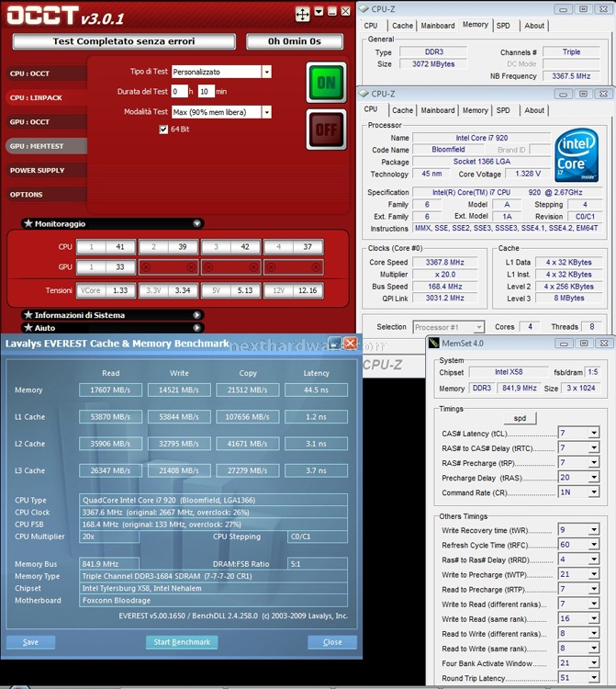Expand Informazioni di Sistema section
This screenshot has height=689, width=616.
197,315
